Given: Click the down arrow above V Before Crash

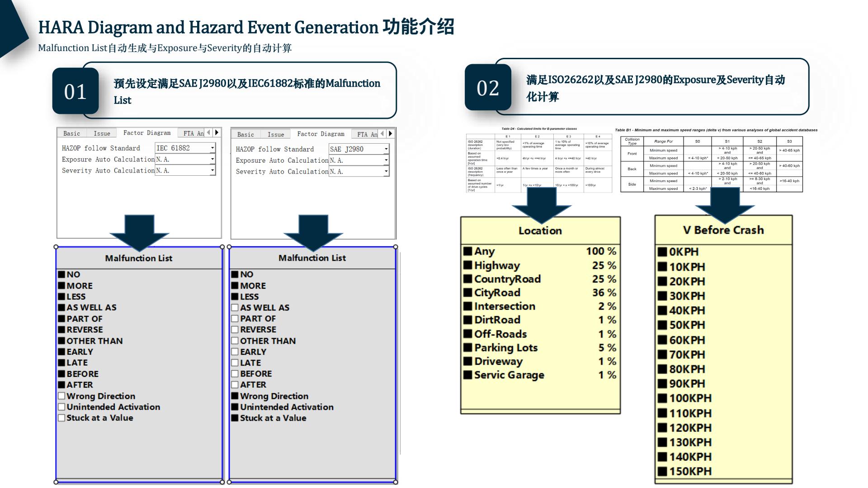Looking at the screenshot, I should [x=725, y=204].
